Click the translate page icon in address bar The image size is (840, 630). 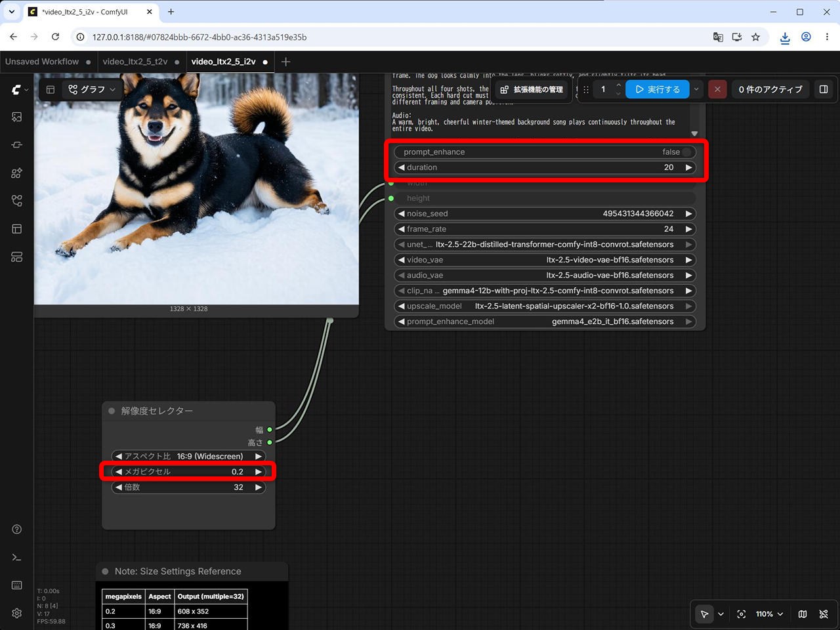718,37
